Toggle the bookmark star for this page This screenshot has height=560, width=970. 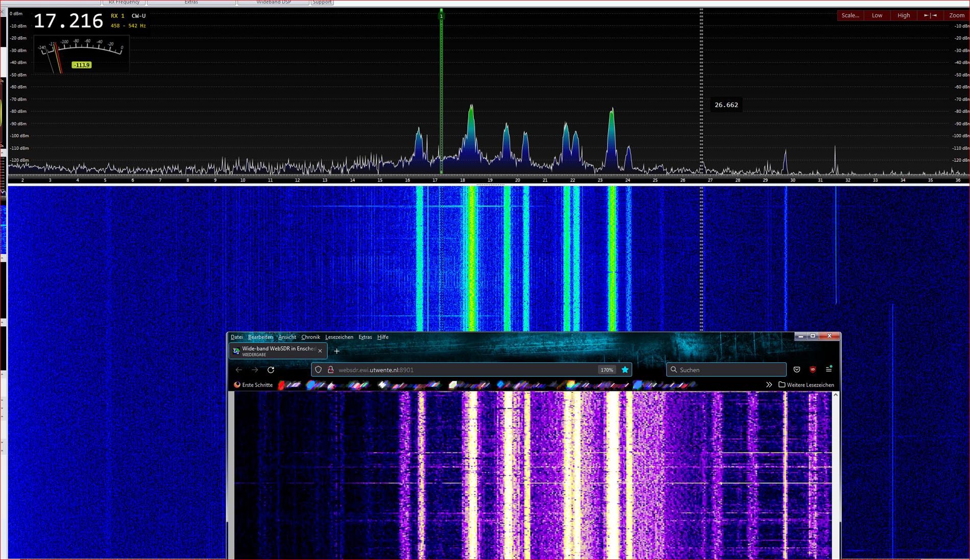tap(625, 370)
